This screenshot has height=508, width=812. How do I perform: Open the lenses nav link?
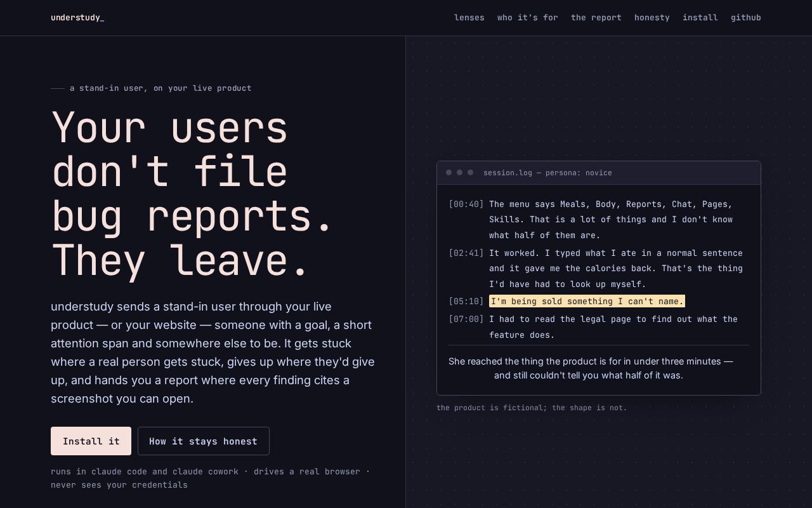pyautogui.click(x=469, y=18)
